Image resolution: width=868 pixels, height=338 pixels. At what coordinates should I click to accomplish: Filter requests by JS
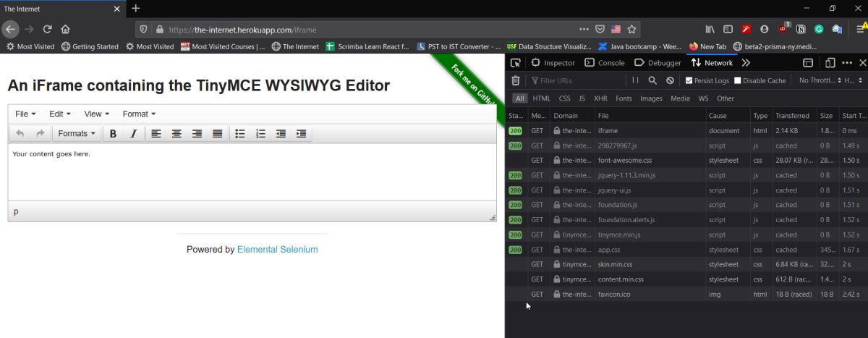pyautogui.click(x=582, y=98)
